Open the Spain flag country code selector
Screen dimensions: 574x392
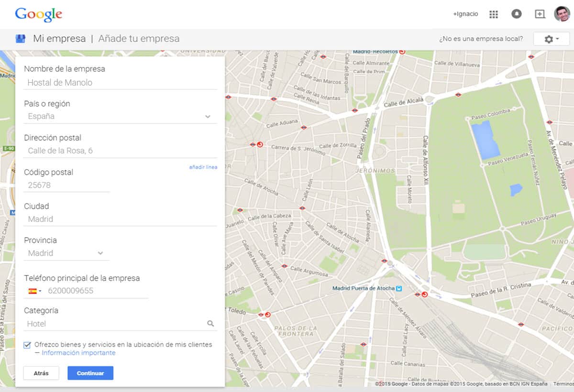35,291
